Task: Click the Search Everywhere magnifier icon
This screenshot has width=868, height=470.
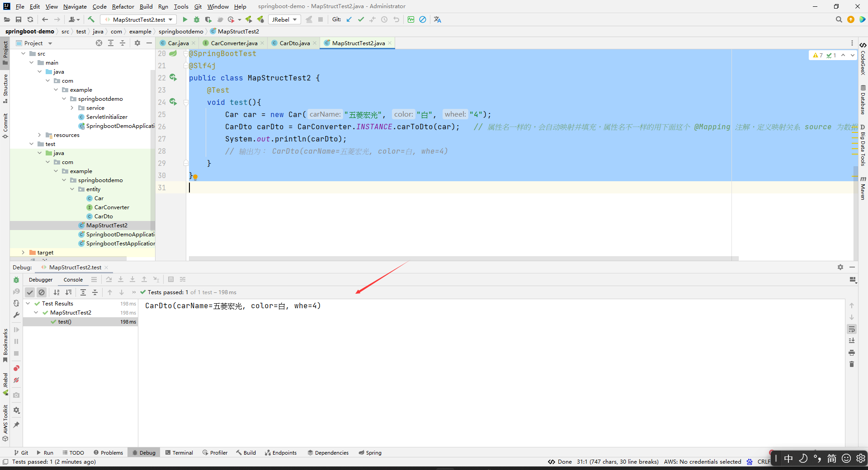Action: click(839, 19)
